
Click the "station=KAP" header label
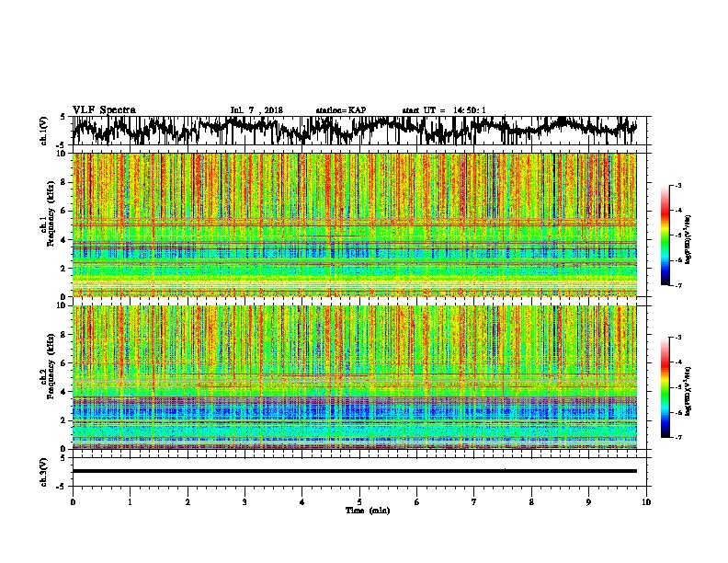(x=341, y=110)
